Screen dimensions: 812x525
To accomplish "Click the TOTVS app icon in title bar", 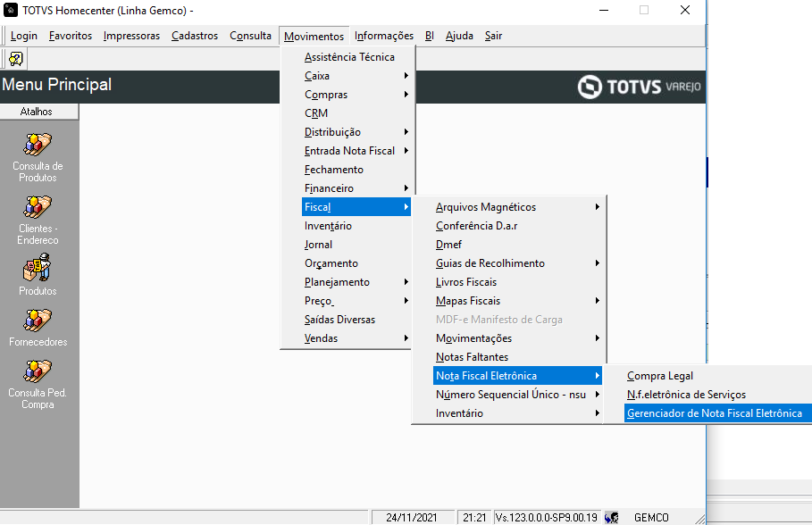I will point(11,10).
